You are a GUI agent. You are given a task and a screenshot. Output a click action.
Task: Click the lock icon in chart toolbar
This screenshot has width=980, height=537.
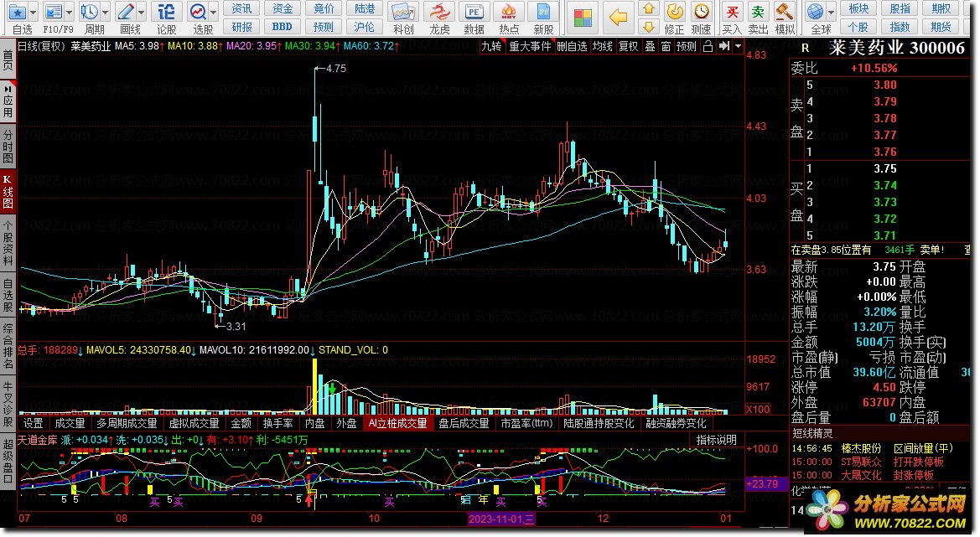point(708,46)
